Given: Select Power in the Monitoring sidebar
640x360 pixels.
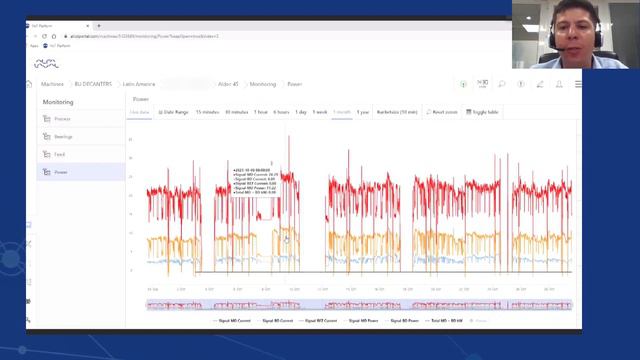Looking at the screenshot, I should pyautogui.click(x=81, y=172).
